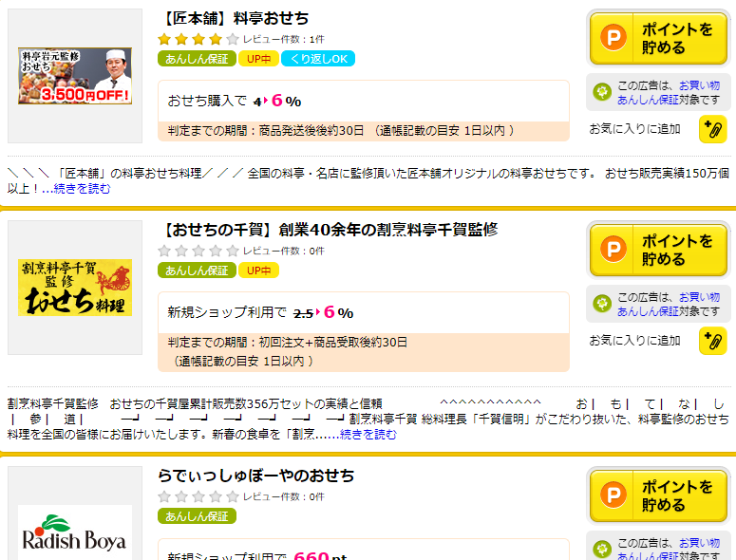Click the UP中 tag on おせちの千賀
Screen dimensions: 736x560
click(x=258, y=271)
